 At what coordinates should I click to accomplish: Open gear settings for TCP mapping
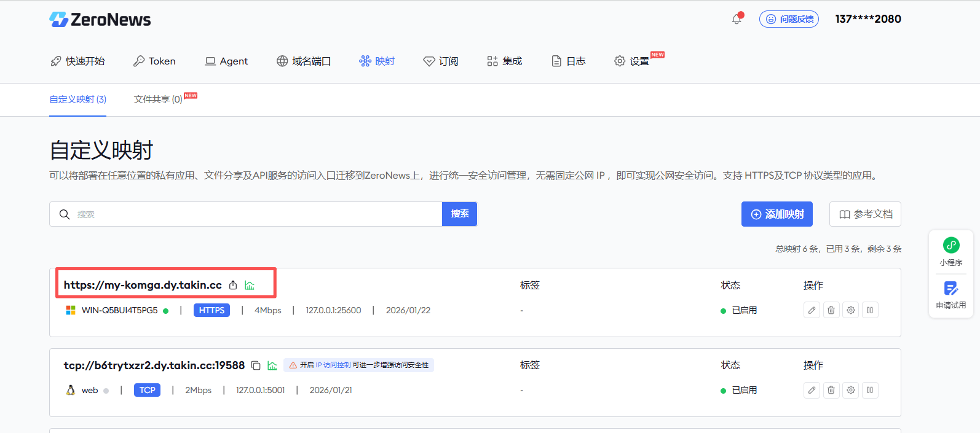851,390
